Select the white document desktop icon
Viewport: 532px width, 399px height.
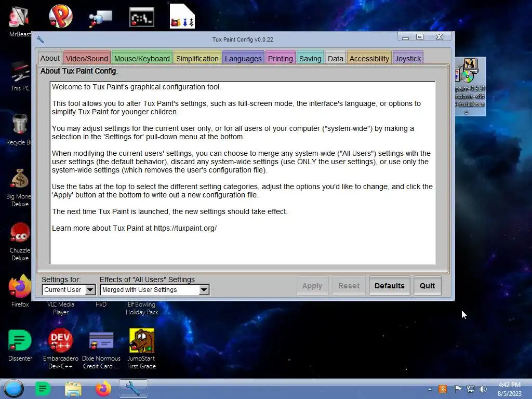(x=182, y=16)
